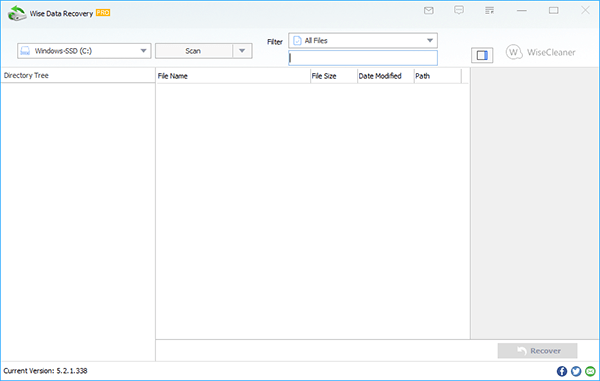
Task: Sort by Date Modified column
Action: pyautogui.click(x=385, y=76)
